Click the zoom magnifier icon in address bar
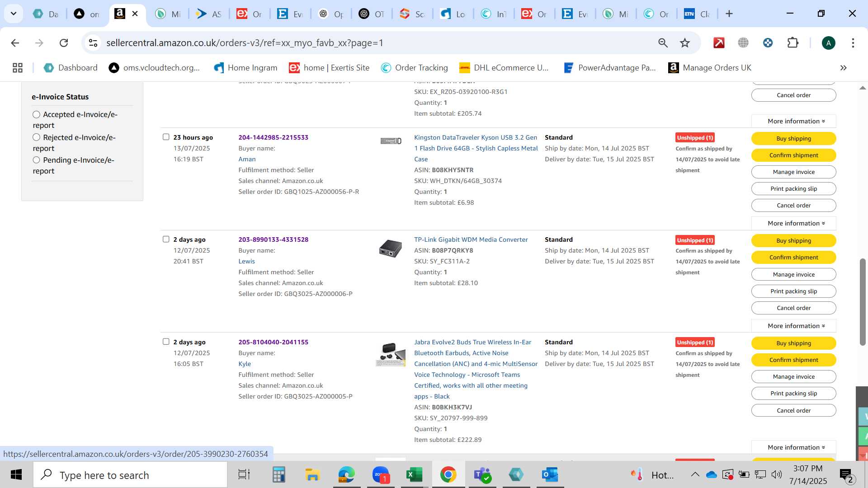Screen dimensions: 868x488 (663, 43)
